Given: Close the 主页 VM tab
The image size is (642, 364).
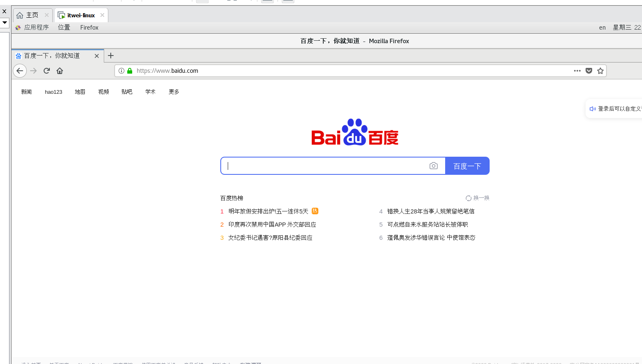Looking at the screenshot, I should [47, 15].
